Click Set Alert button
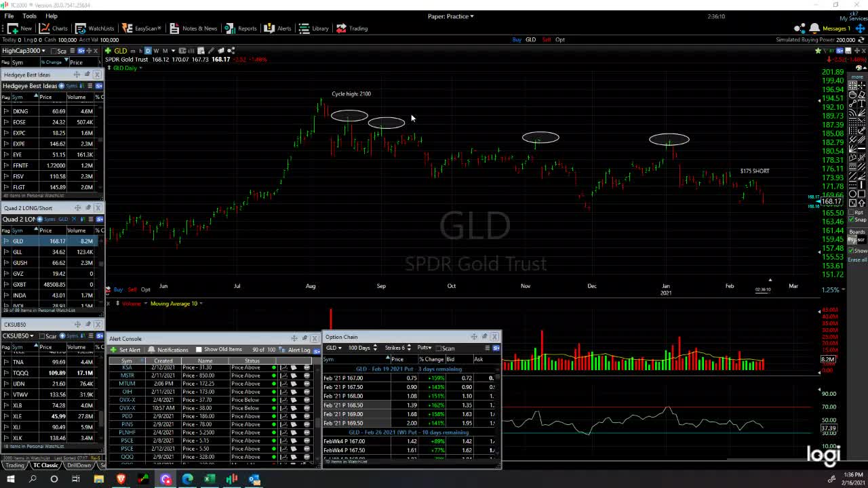This screenshot has width=868, height=488. (x=125, y=350)
